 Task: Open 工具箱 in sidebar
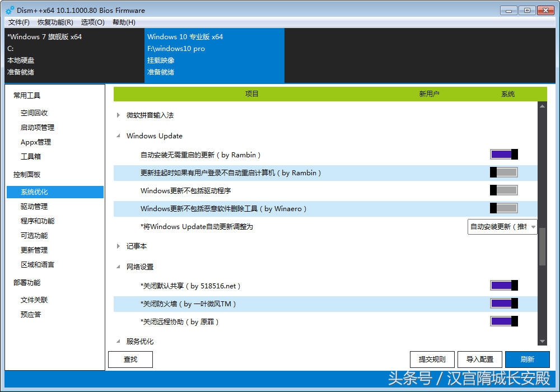pyautogui.click(x=31, y=156)
